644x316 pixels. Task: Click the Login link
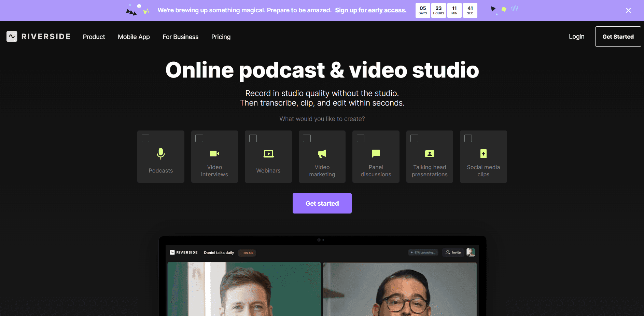click(577, 37)
